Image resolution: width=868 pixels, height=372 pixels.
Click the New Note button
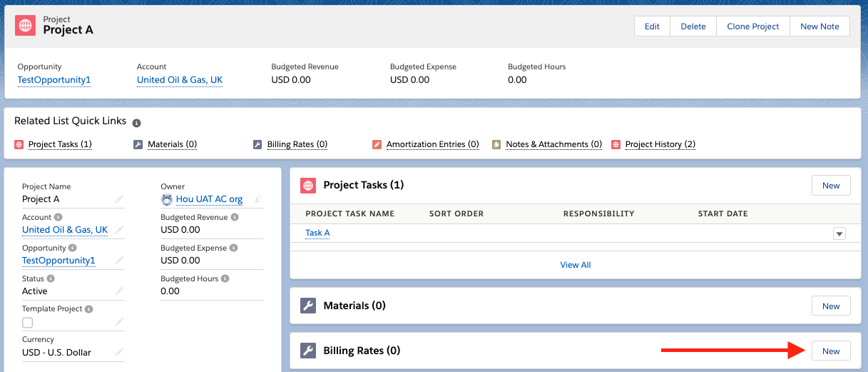click(x=820, y=26)
